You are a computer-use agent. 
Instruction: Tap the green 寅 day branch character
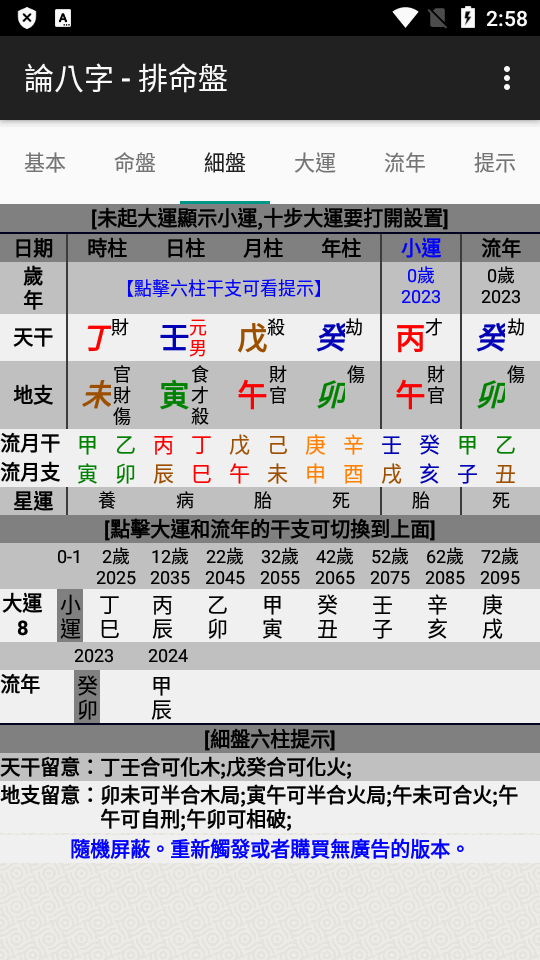(x=174, y=396)
